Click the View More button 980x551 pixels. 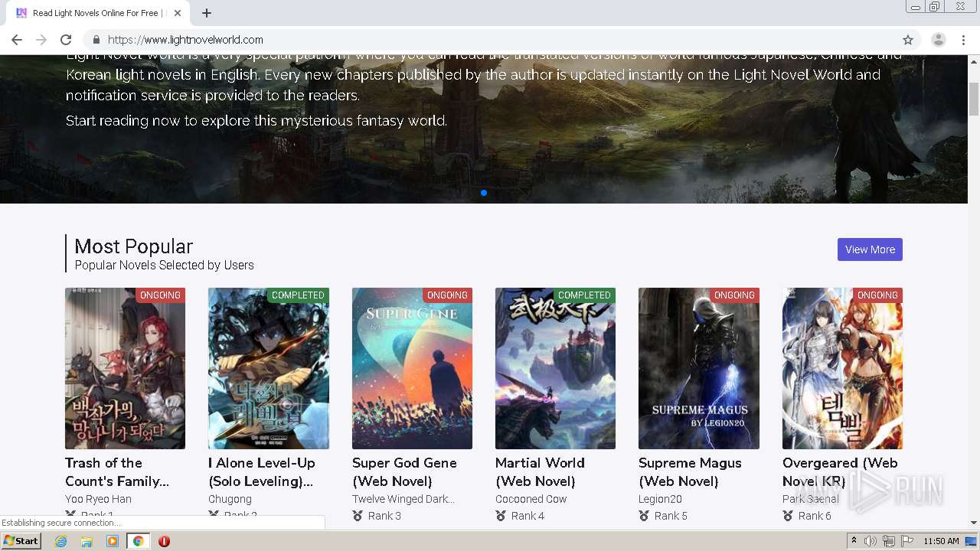pyautogui.click(x=870, y=249)
